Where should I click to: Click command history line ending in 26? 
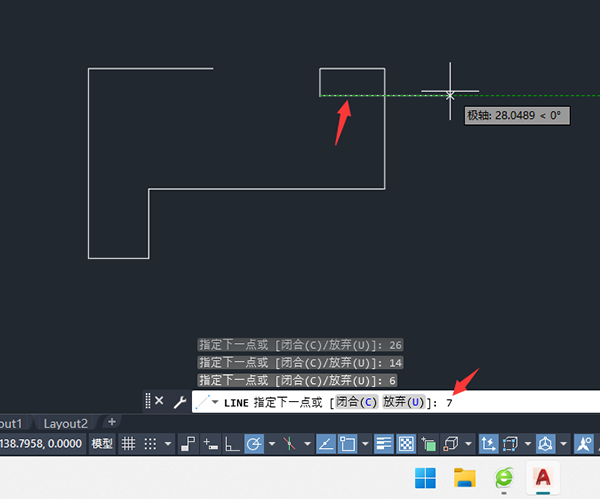[300, 345]
